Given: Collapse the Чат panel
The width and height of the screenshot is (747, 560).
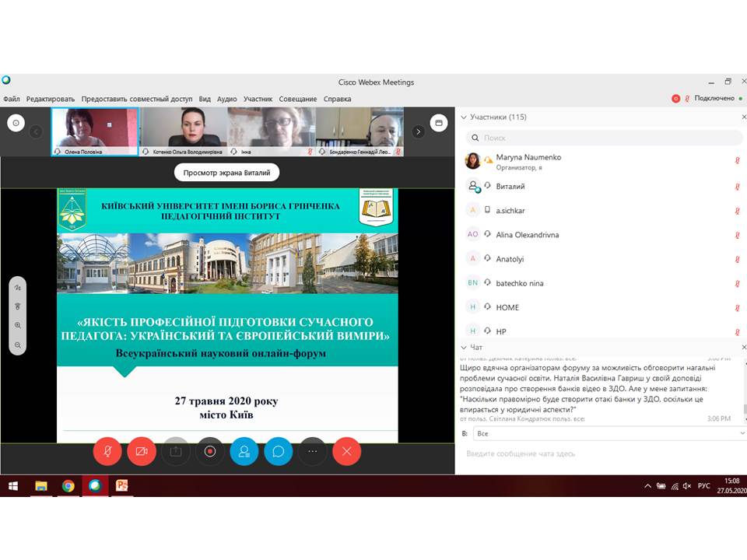Looking at the screenshot, I should point(465,347).
